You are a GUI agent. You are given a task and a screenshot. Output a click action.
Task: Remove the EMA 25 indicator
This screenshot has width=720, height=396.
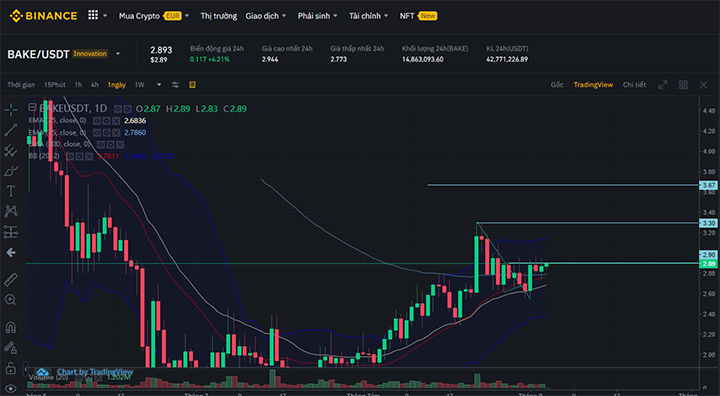(x=116, y=121)
